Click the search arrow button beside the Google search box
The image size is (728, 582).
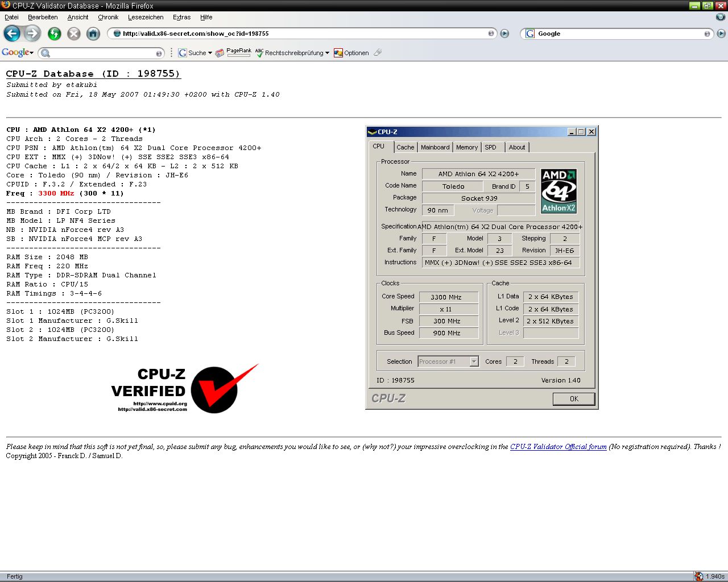721,34
